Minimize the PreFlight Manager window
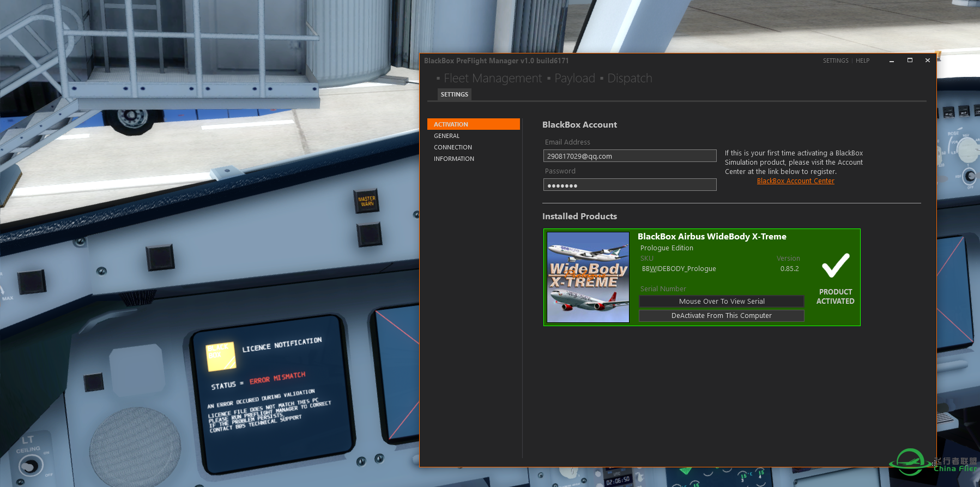980x487 pixels. pyautogui.click(x=892, y=61)
